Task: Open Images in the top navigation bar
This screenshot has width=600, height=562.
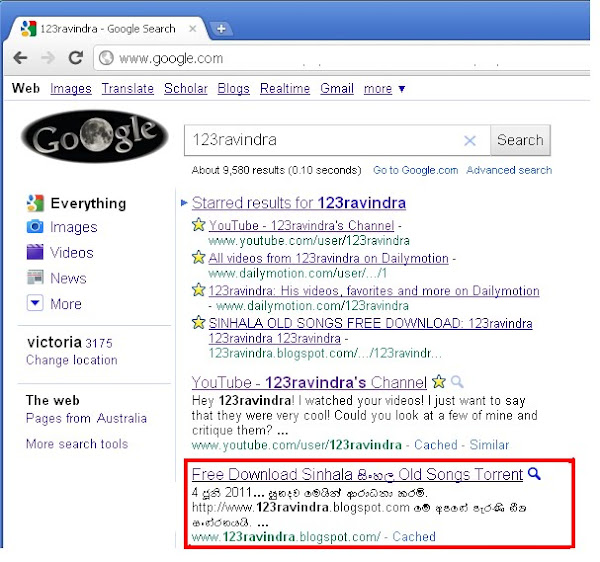Action: pos(71,89)
